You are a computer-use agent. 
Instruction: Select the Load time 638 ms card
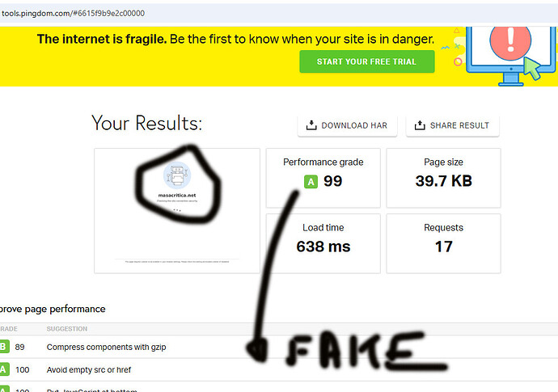[x=323, y=243]
